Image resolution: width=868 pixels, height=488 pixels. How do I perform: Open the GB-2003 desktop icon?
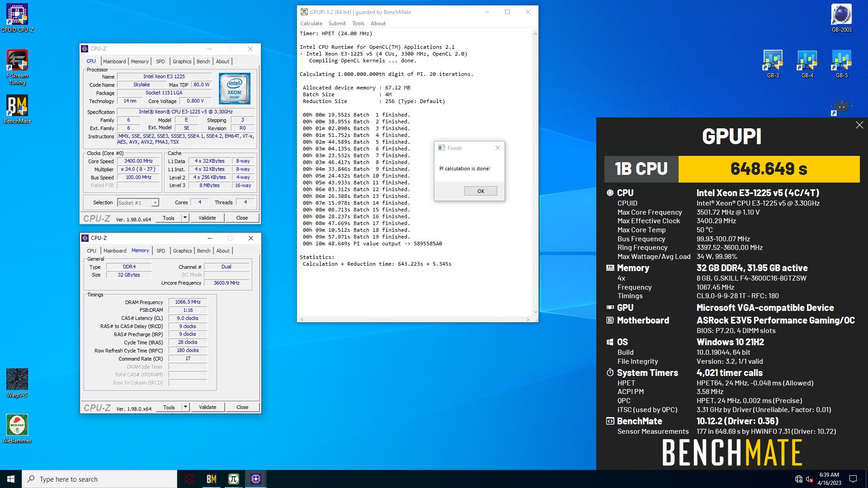click(841, 18)
